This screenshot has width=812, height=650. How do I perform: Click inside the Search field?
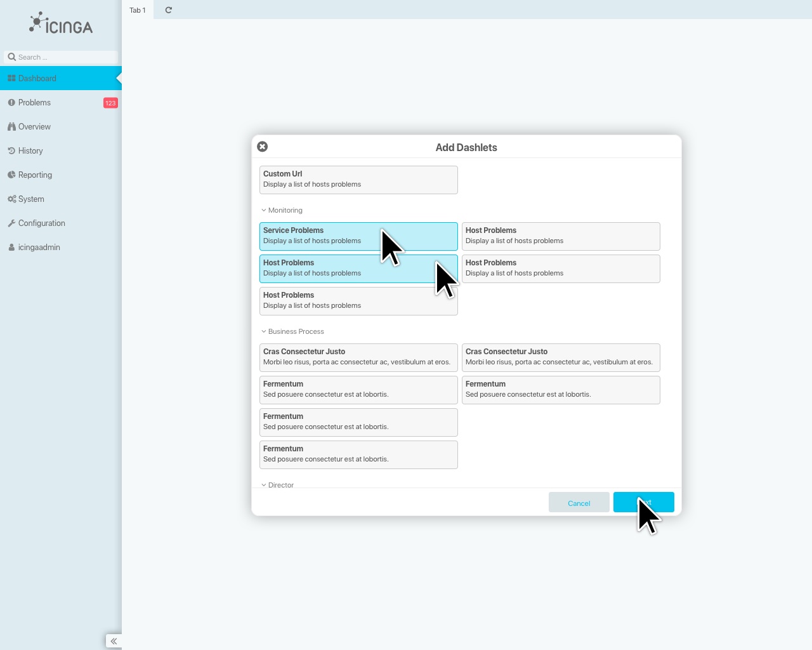(x=60, y=57)
